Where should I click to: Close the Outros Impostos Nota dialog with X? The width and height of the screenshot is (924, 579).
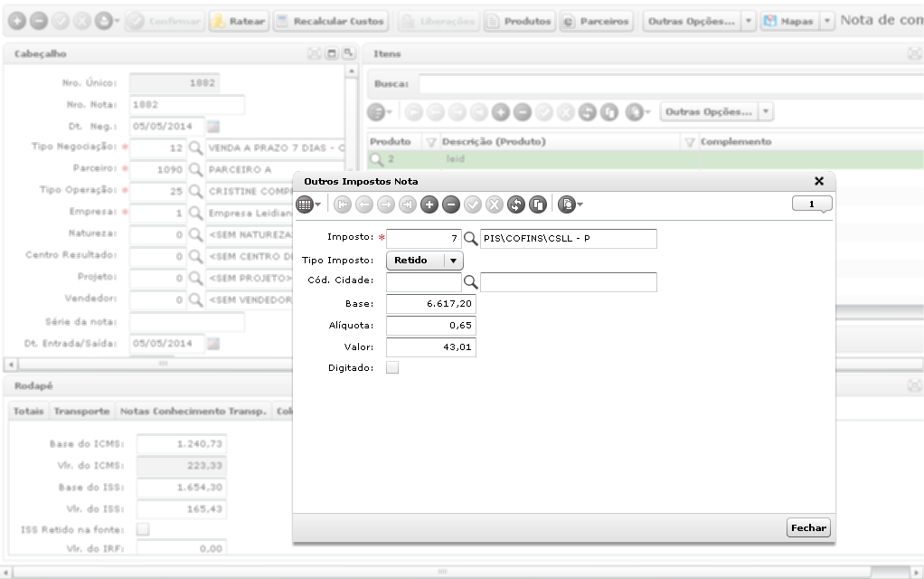coord(818,181)
